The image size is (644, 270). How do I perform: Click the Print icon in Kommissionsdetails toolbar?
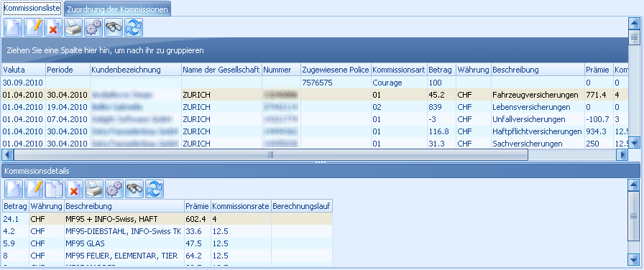point(94,189)
